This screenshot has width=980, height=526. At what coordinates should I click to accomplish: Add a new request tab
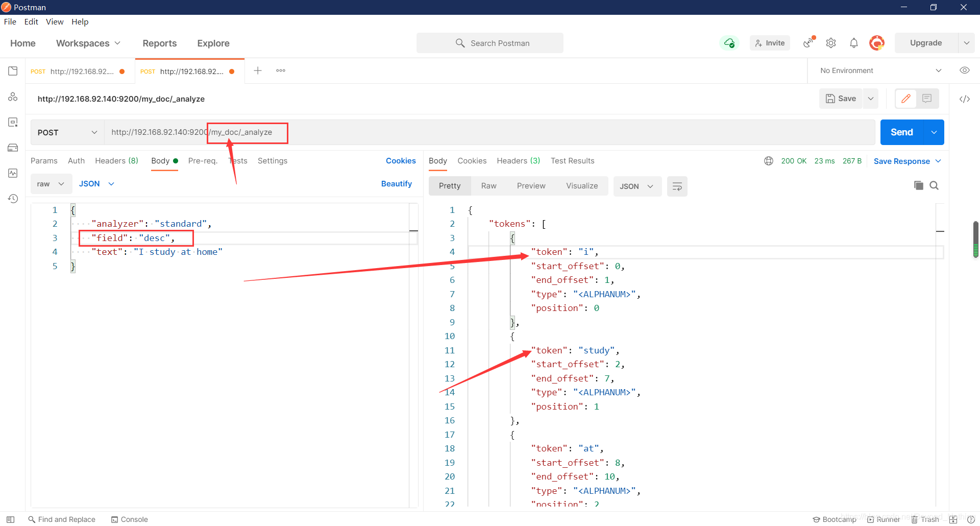pos(258,70)
